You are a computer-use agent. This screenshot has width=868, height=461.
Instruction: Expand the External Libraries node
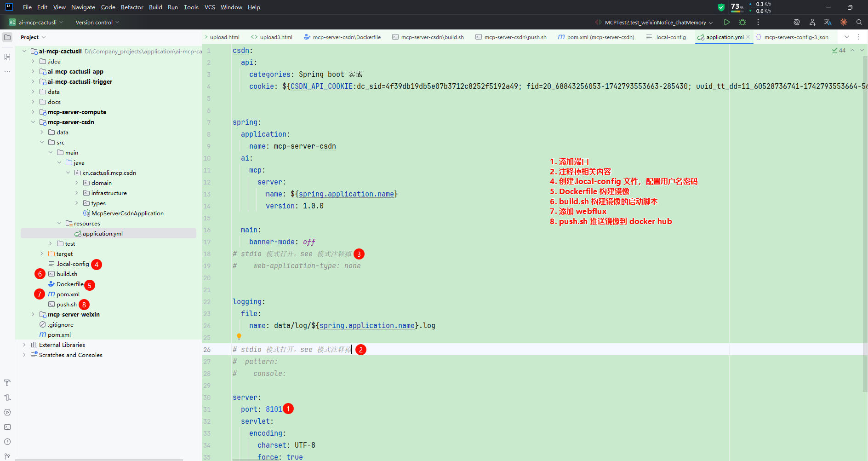[24, 345]
